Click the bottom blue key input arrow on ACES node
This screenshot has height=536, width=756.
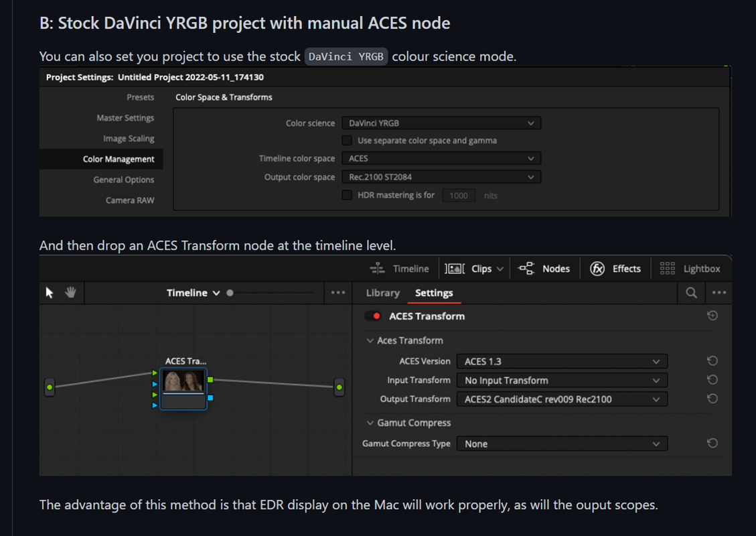(x=155, y=405)
